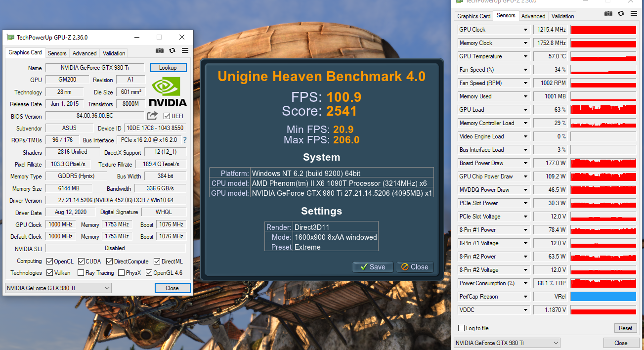Click GPU-Z title bar app icon
644x350 pixels.
[x=10, y=37]
